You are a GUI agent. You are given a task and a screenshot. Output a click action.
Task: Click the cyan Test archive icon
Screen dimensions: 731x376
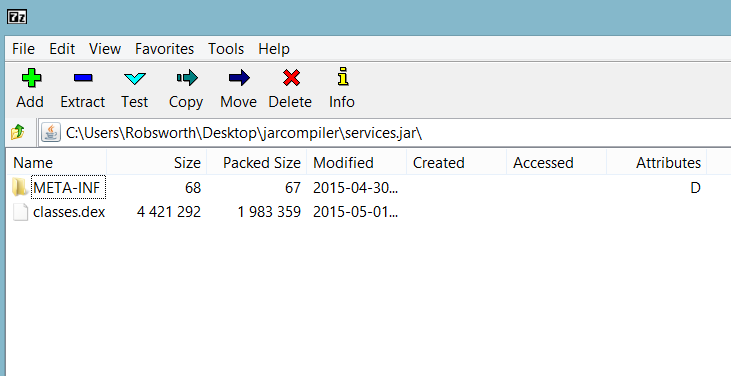point(135,78)
